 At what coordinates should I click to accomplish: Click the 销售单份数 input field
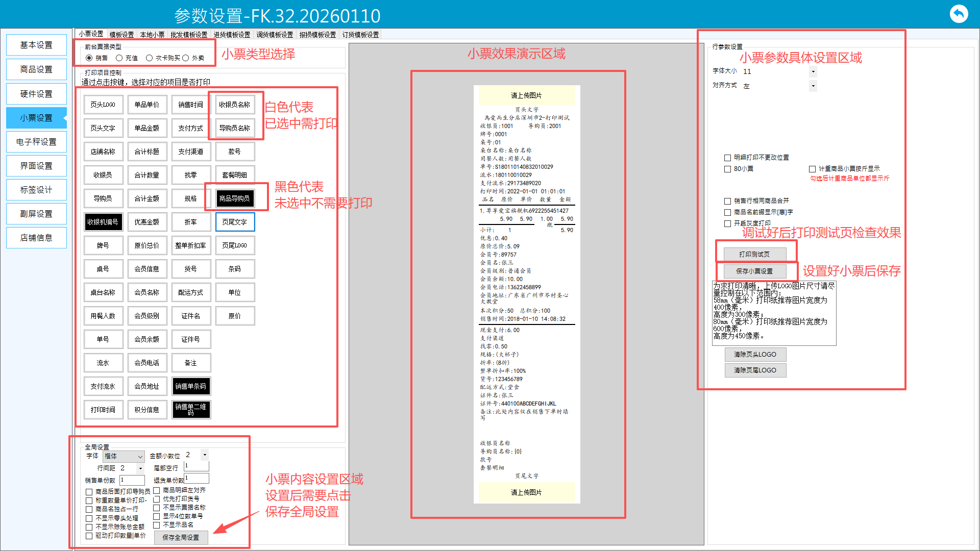point(132,480)
